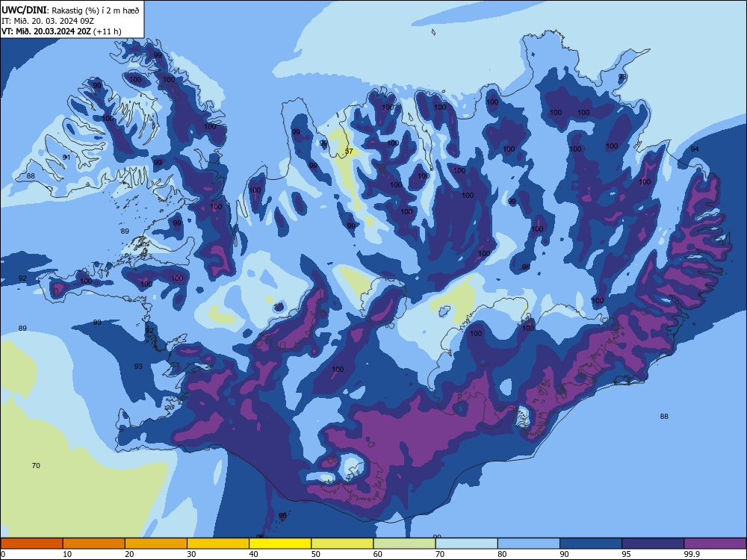Pick the light green 60–70 legend swatch
747x560 pixels.
tap(404, 544)
